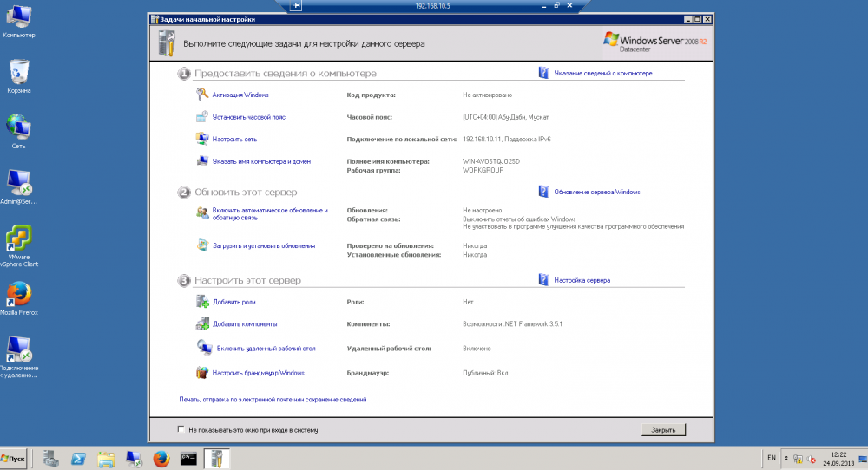Restore down the remote desktop connection bar
Image resolution: width=868 pixels, height=470 pixels.
(x=556, y=5)
